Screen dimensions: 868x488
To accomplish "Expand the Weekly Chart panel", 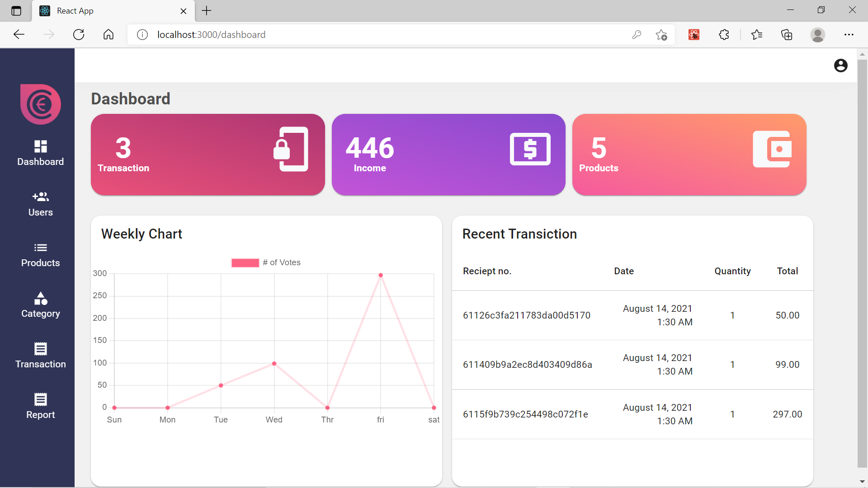I will coord(142,234).
